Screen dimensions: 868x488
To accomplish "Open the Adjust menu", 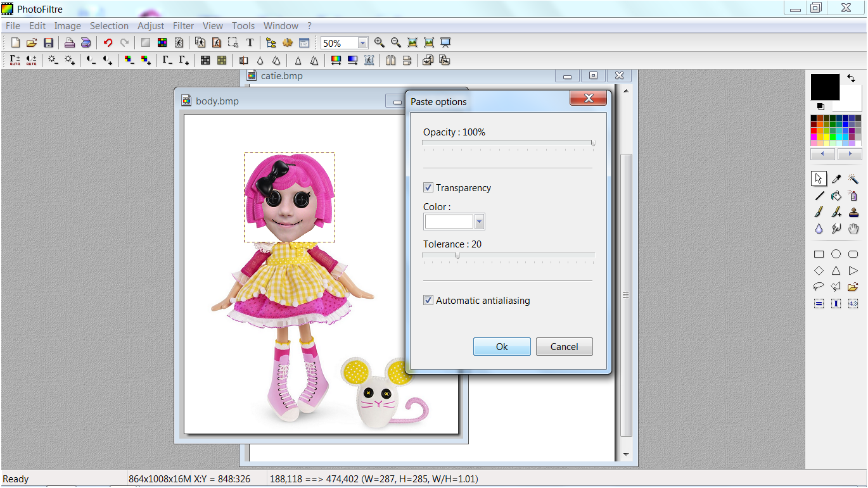I will coord(151,26).
